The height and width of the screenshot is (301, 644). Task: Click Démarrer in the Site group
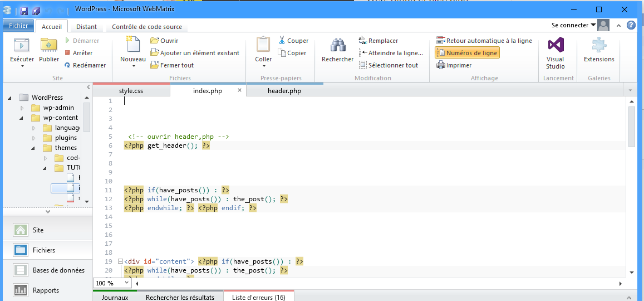[82, 41]
